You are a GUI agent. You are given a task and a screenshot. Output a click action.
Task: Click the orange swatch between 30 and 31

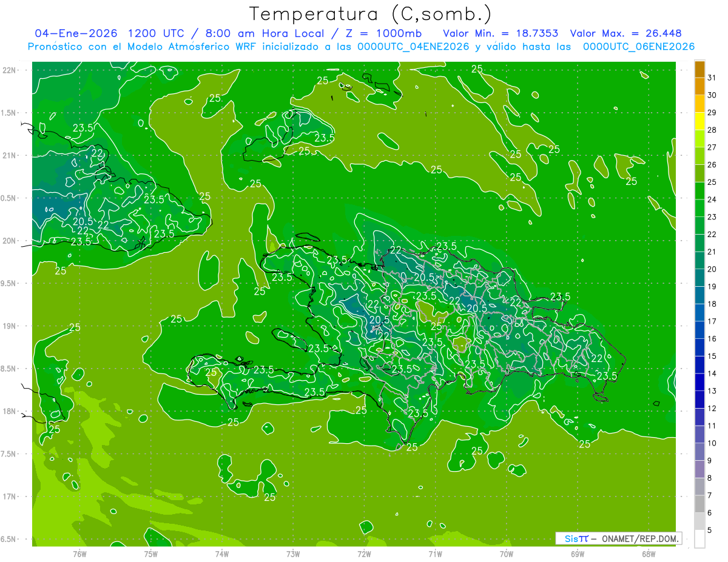[699, 86]
